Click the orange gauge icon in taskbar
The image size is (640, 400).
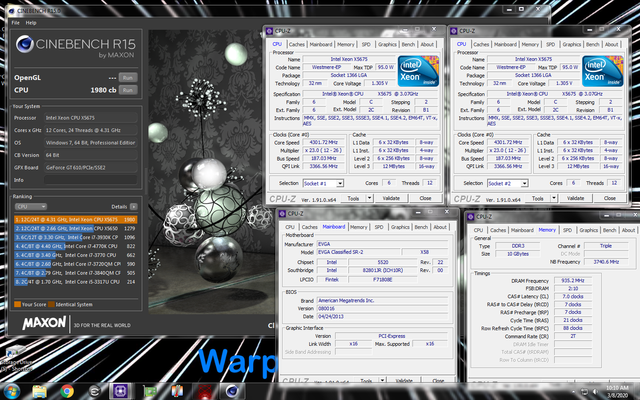tap(177, 391)
